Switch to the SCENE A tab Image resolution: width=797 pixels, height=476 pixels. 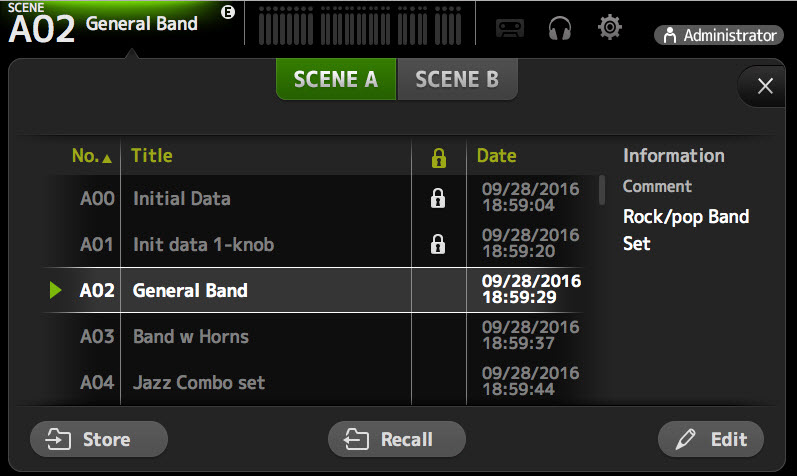pyautogui.click(x=336, y=80)
